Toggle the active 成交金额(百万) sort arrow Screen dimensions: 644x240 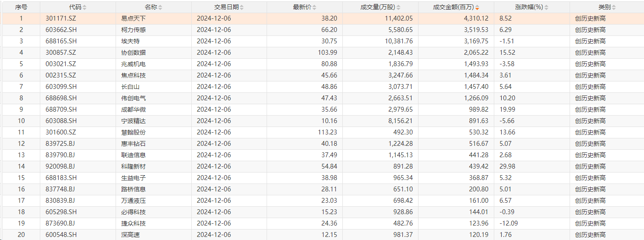coord(477,7)
